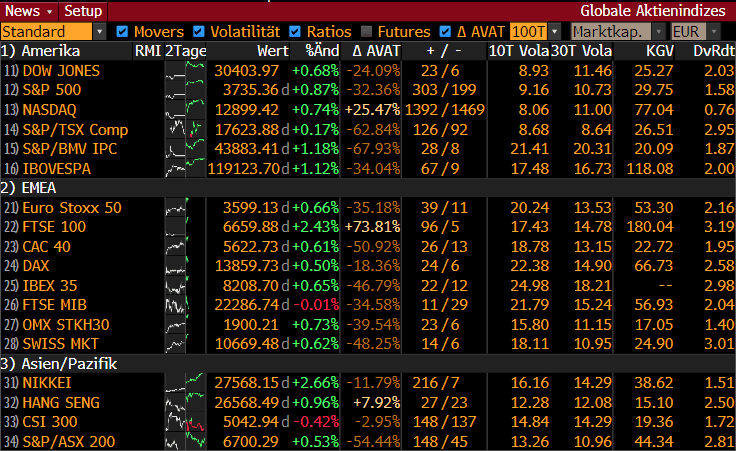This screenshot has width=736, height=451.
Task: Open the DOW JONES 2-day sparkline chart
Action: tap(185, 71)
